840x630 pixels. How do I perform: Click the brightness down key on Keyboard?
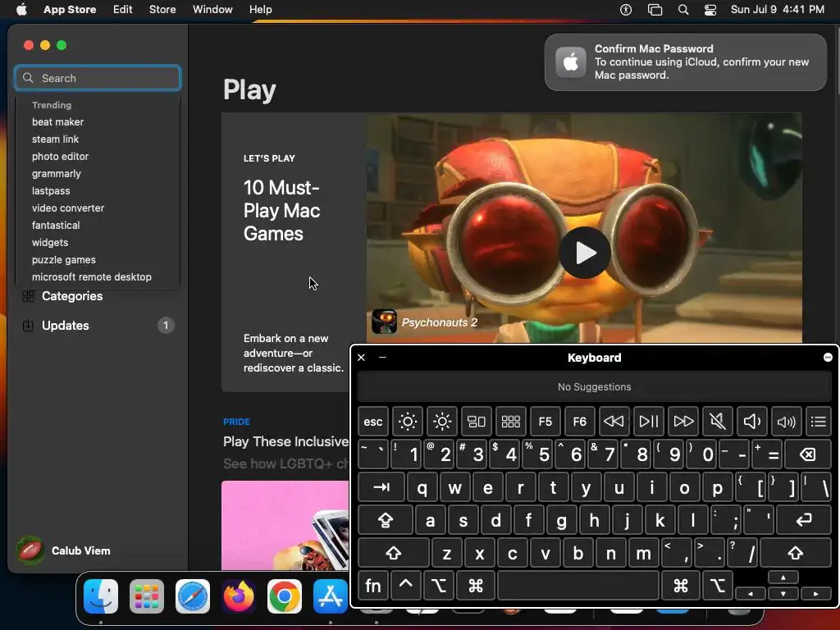pos(407,422)
